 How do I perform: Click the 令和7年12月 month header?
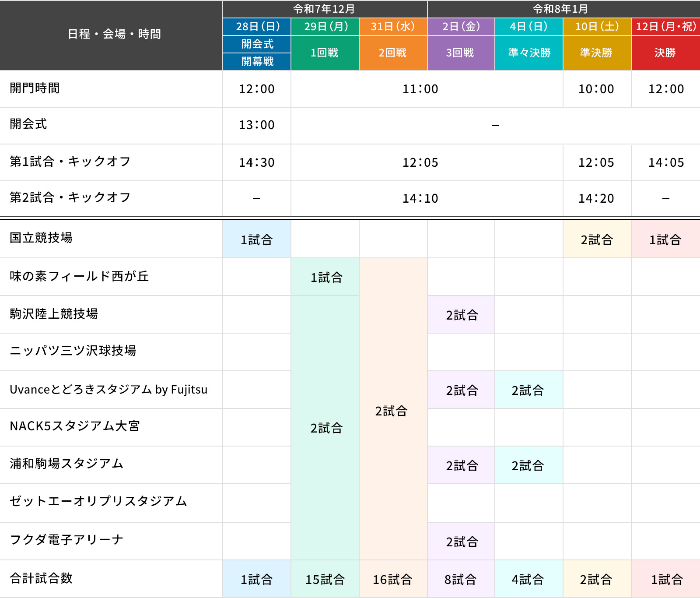tap(325, 9)
